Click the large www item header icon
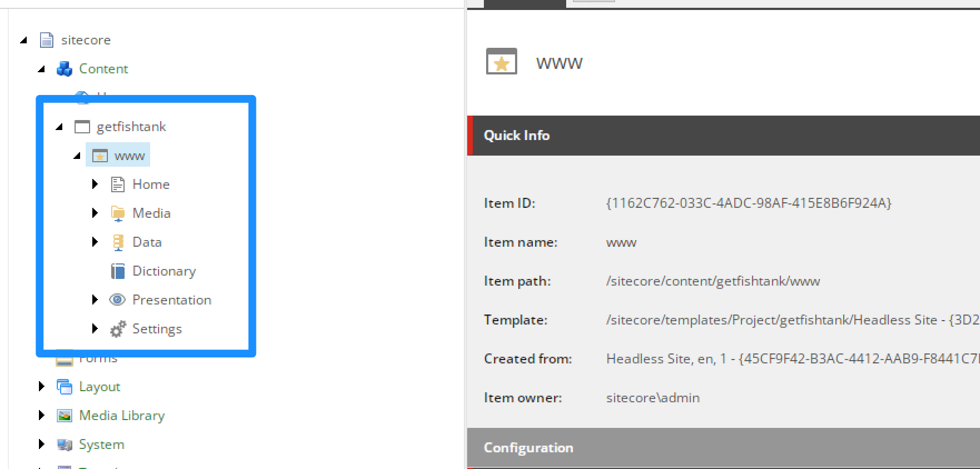The width and height of the screenshot is (980, 469). [x=502, y=61]
